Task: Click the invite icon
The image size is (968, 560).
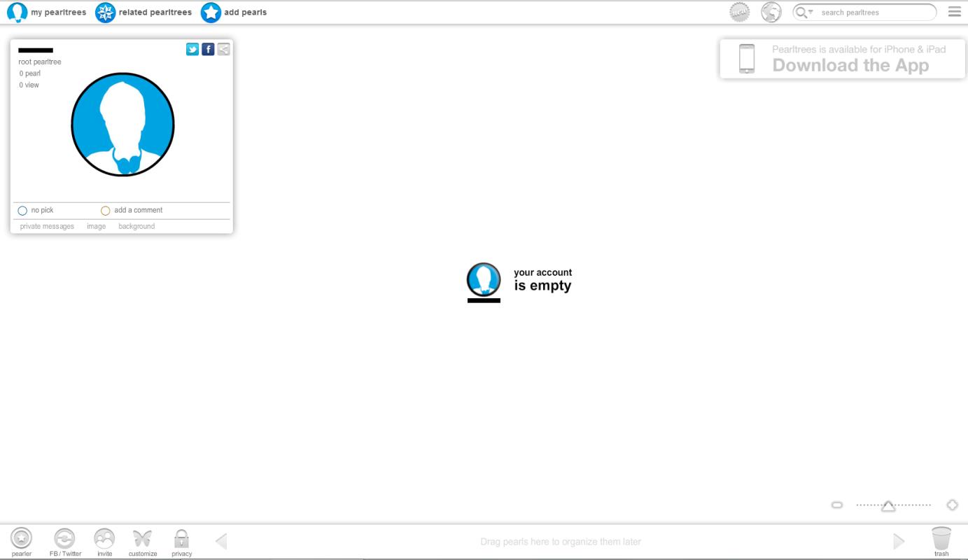Action: [x=104, y=542]
